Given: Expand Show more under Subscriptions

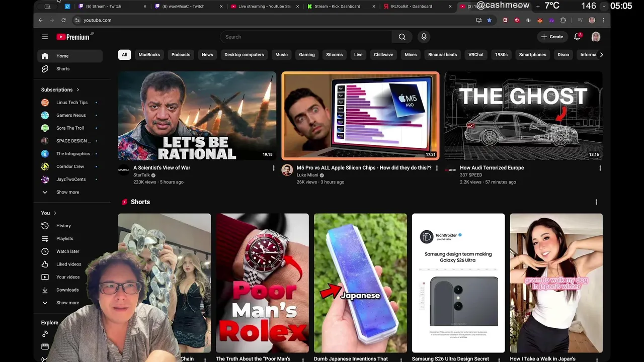Looking at the screenshot, I should (70, 192).
